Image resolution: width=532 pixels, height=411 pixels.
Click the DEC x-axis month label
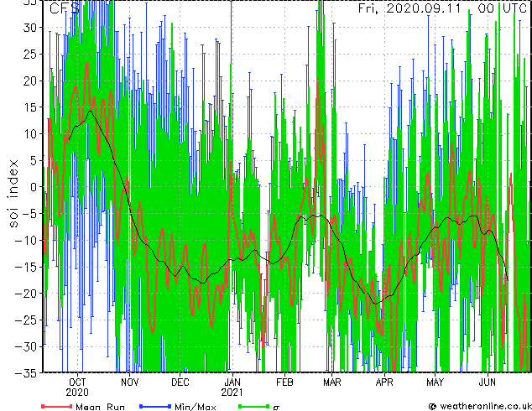pos(180,382)
